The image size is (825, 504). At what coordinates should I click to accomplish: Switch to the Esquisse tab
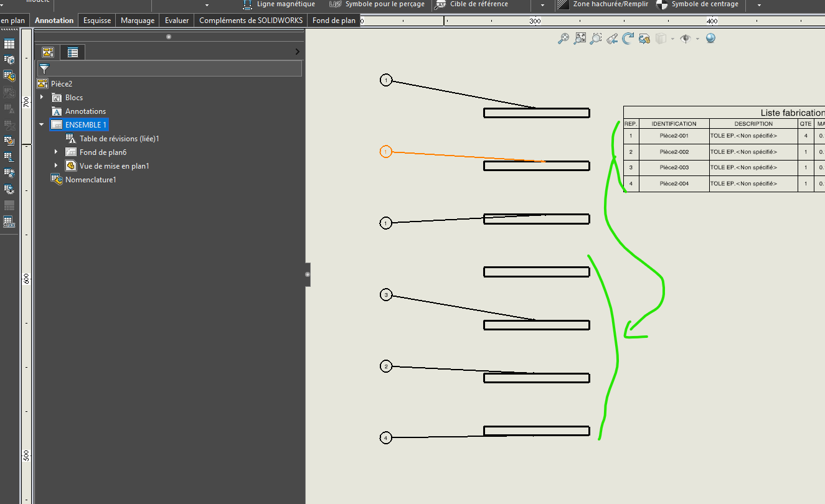[x=97, y=21]
